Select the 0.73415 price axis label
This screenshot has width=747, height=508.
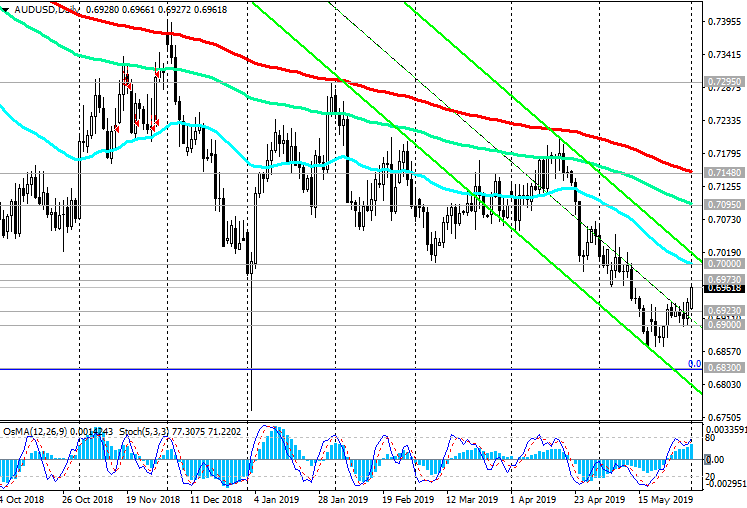(x=724, y=55)
